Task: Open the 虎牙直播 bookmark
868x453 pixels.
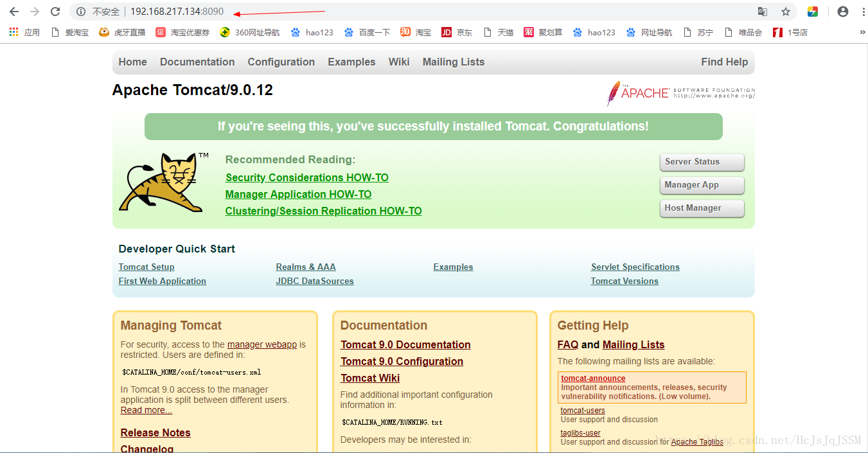Action: pyautogui.click(x=122, y=32)
